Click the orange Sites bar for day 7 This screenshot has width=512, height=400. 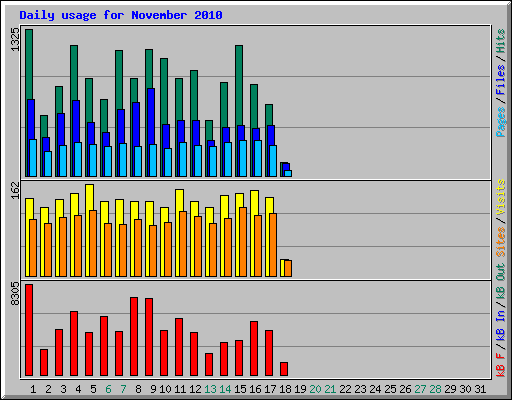[123, 250]
